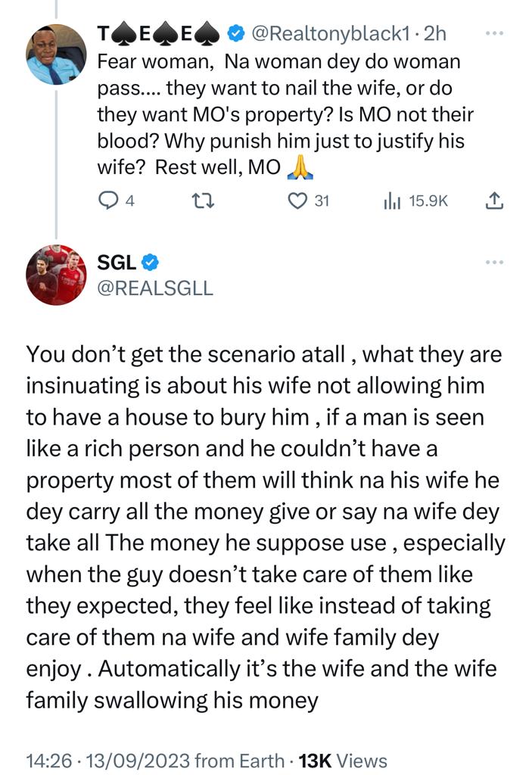
Task: View analytics showing 15.9K views
Action: [x=415, y=201]
